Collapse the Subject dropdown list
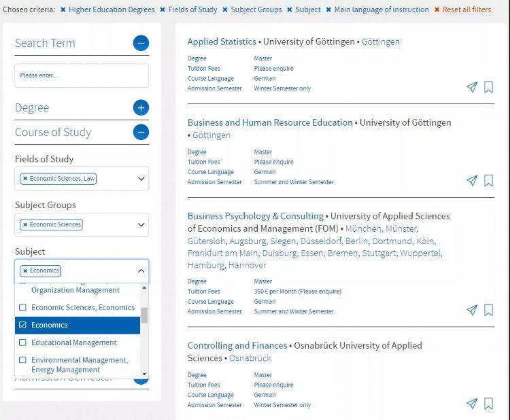Image resolution: width=510 pixels, height=420 pixels. 141,270
